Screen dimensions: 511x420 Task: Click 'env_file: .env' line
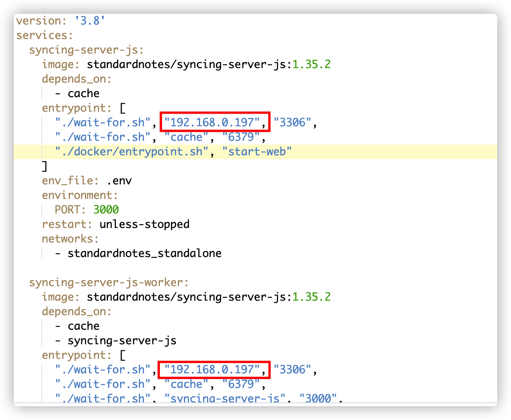[x=87, y=181]
